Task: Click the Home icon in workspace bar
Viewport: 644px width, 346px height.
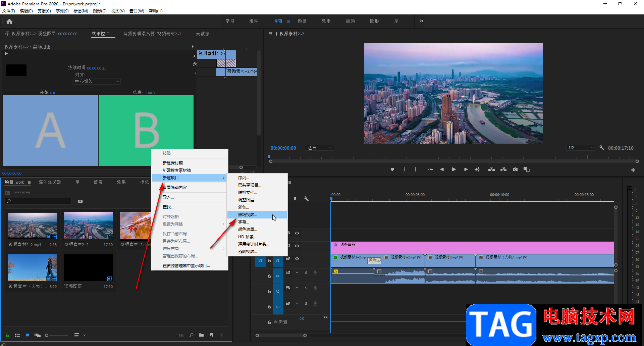Action: point(9,21)
